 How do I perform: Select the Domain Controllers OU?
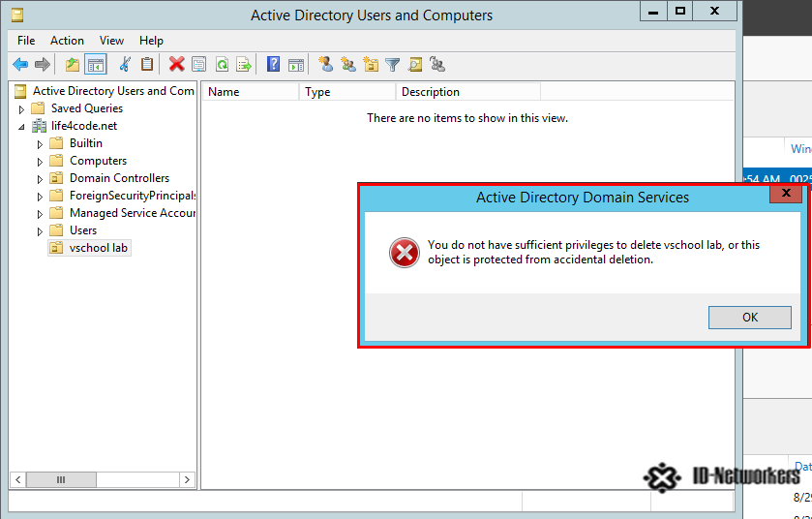[x=119, y=178]
